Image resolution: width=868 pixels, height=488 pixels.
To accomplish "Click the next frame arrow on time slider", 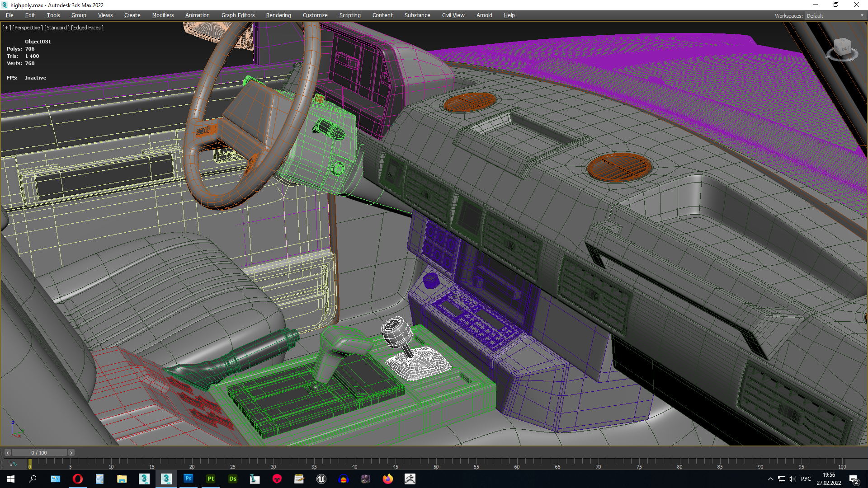I will tap(71, 453).
